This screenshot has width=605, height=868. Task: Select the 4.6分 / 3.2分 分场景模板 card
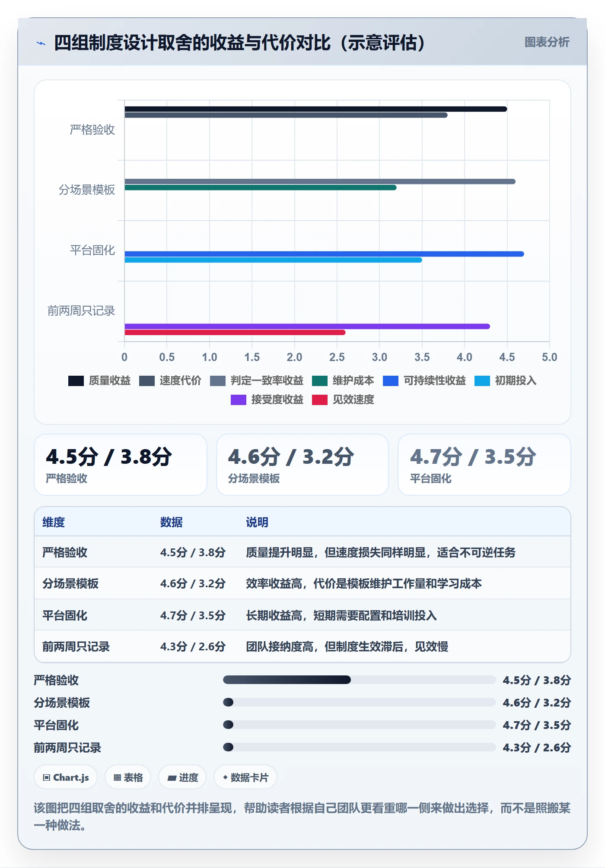pos(302,465)
